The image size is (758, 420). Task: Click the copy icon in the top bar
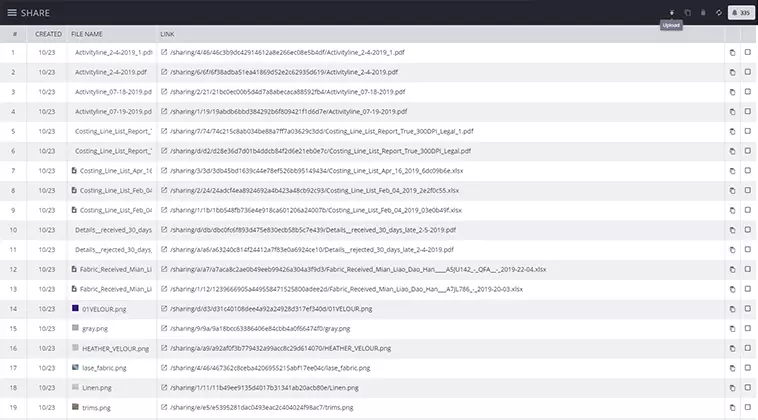point(687,13)
